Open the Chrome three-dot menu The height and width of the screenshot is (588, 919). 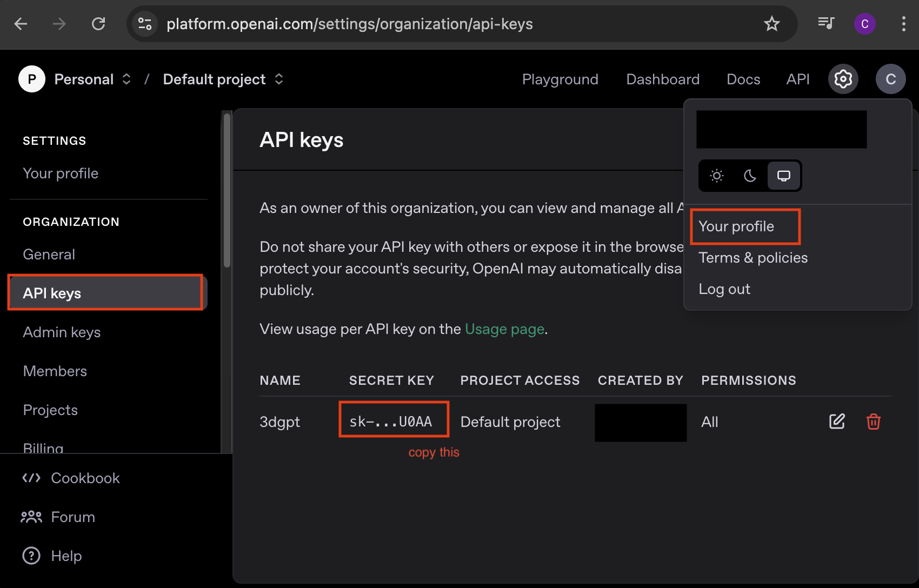pyautogui.click(x=903, y=24)
